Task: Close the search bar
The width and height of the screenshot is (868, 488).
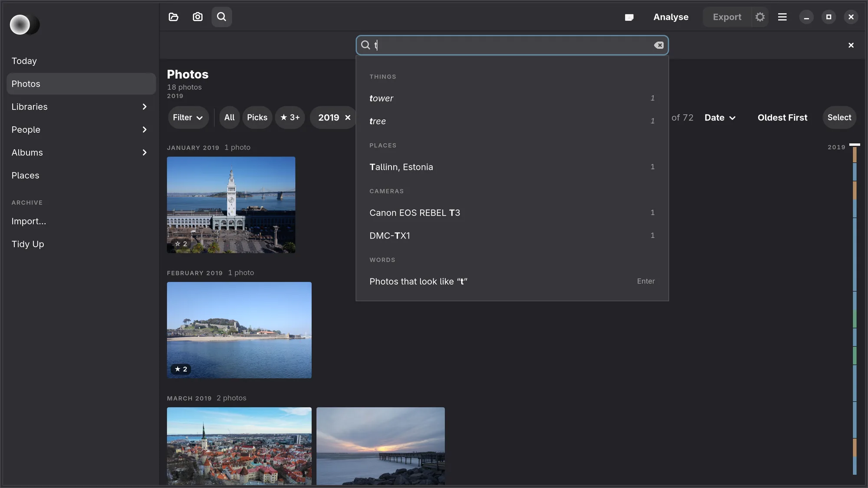Action: pos(851,45)
